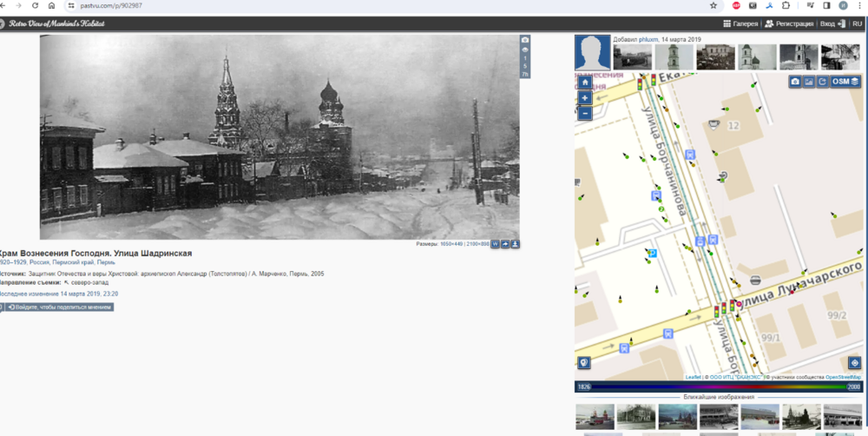Viewport: 868px width, 436px height.
Task: Zoom in on the map
Action: pos(584,98)
